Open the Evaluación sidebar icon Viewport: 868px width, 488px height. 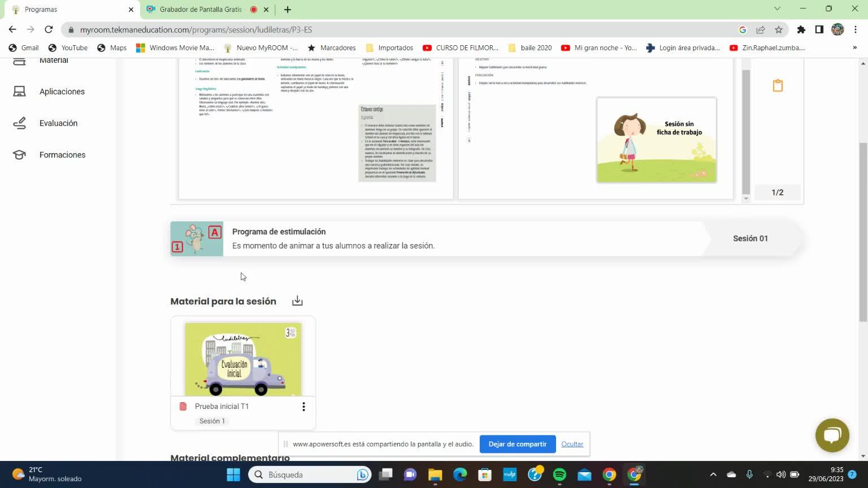coord(19,123)
